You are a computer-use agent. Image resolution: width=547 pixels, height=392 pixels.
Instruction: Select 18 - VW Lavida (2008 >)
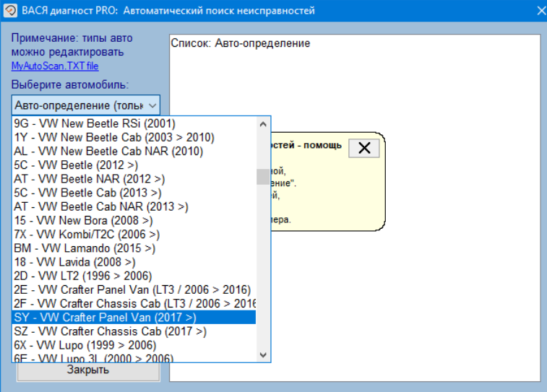(x=134, y=262)
